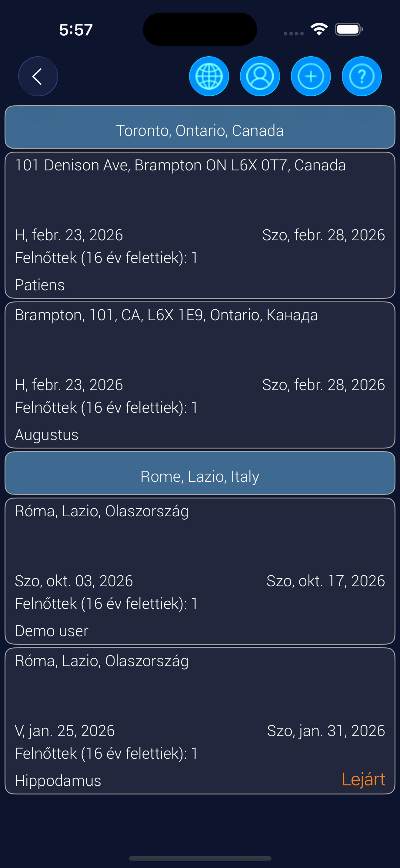Select the Demo user Róma listing
Image resolution: width=400 pixels, height=868 pixels.
tap(200, 546)
